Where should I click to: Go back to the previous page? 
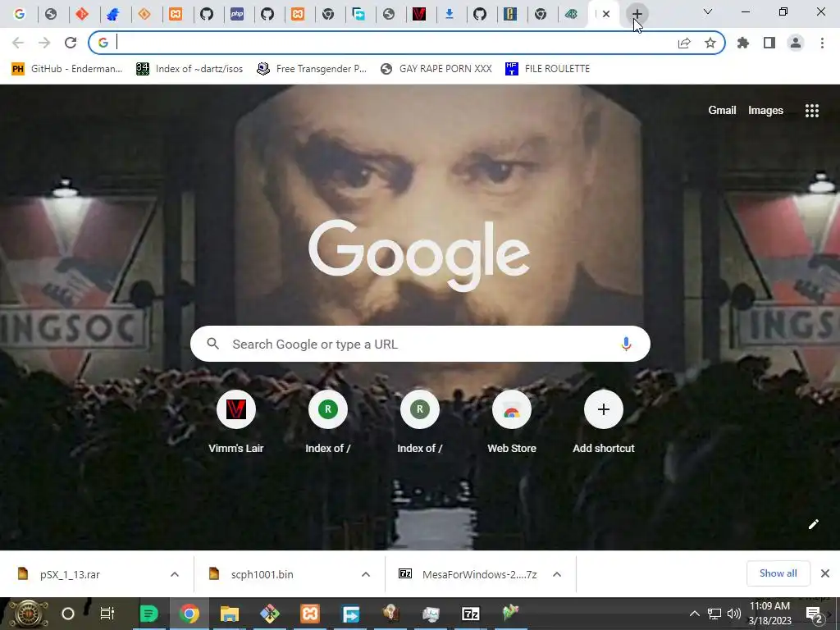pos(18,43)
